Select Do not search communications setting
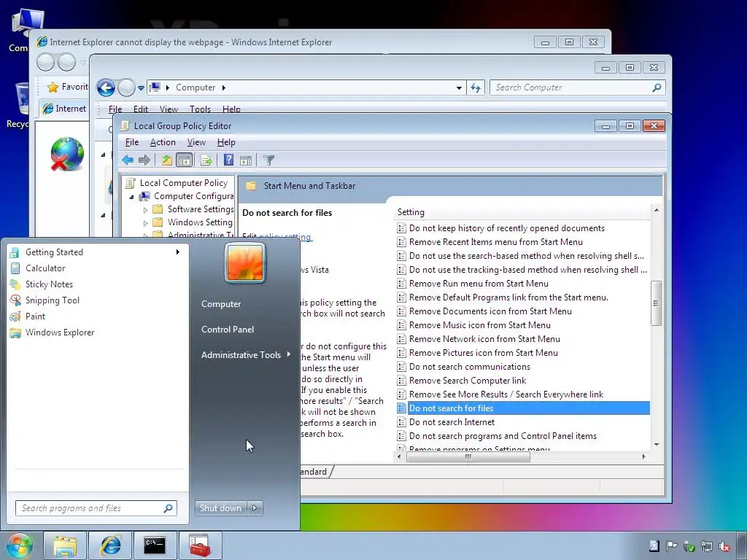Image resolution: width=747 pixels, height=560 pixels. (469, 367)
